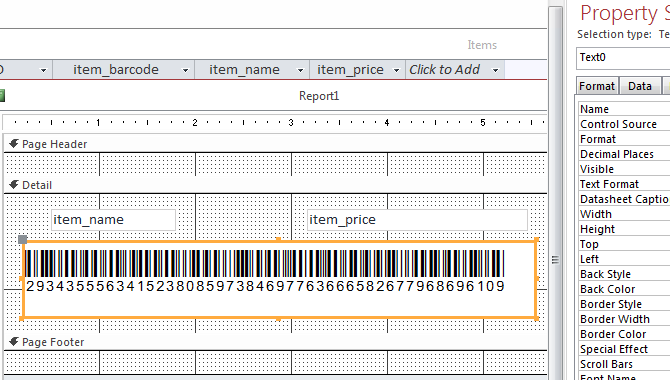Select the Items table tab
Image resolution: width=670 pixels, height=380 pixels.
pos(482,45)
